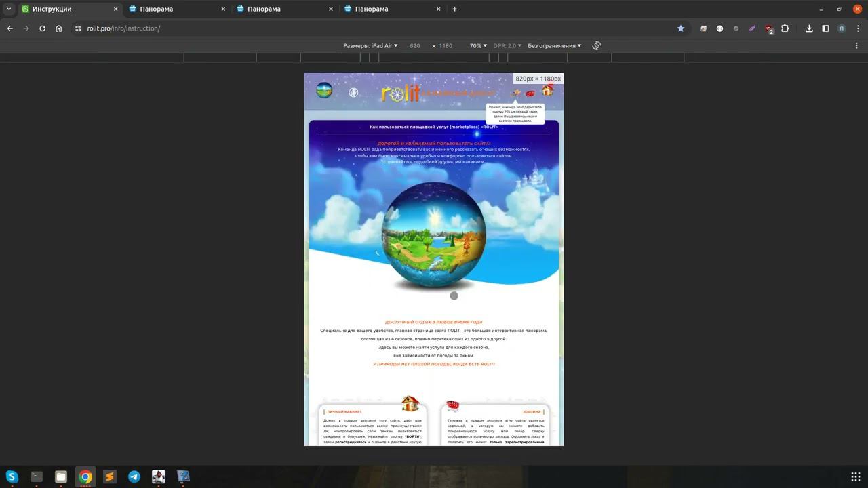The image size is (868, 488).
Task: Open the throttling dropdown Без ограничения
Action: pyautogui.click(x=554, y=46)
